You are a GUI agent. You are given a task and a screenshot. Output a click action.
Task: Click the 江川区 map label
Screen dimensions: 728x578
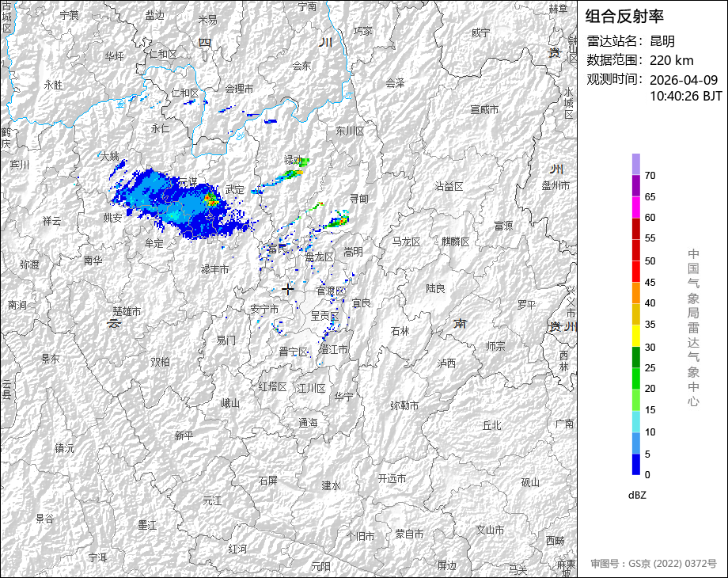312,389
